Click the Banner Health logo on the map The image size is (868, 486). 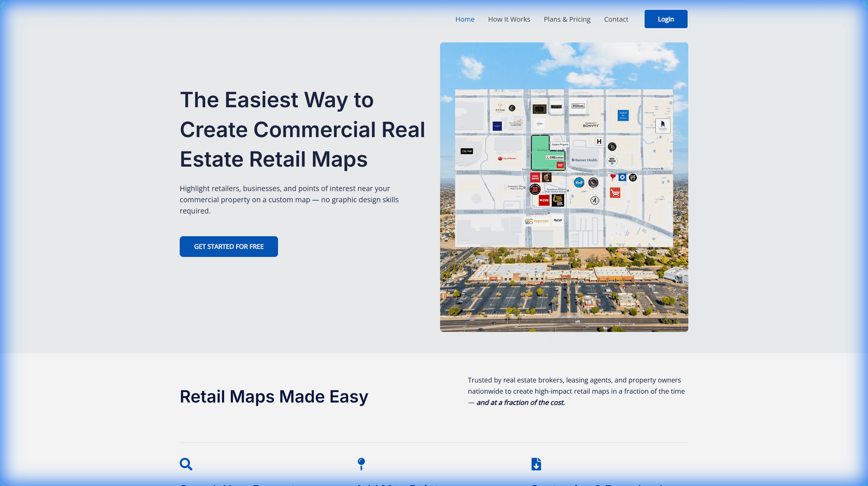click(x=585, y=160)
